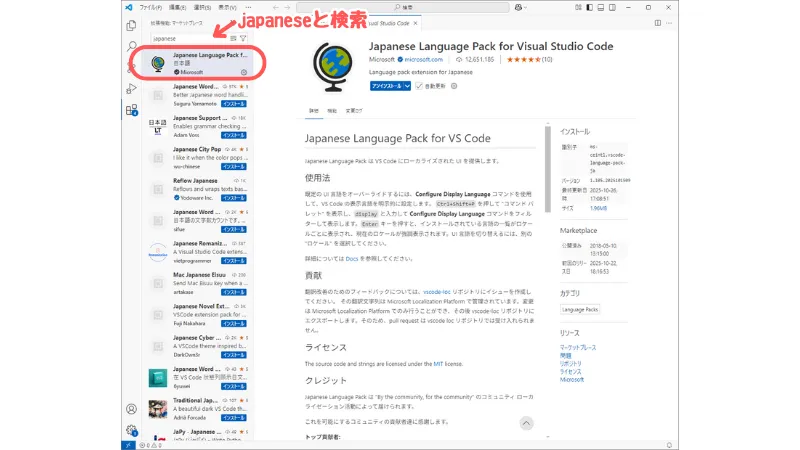
Task: Expand the アンインストール dropdown arrow
Action: [x=407, y=86]
